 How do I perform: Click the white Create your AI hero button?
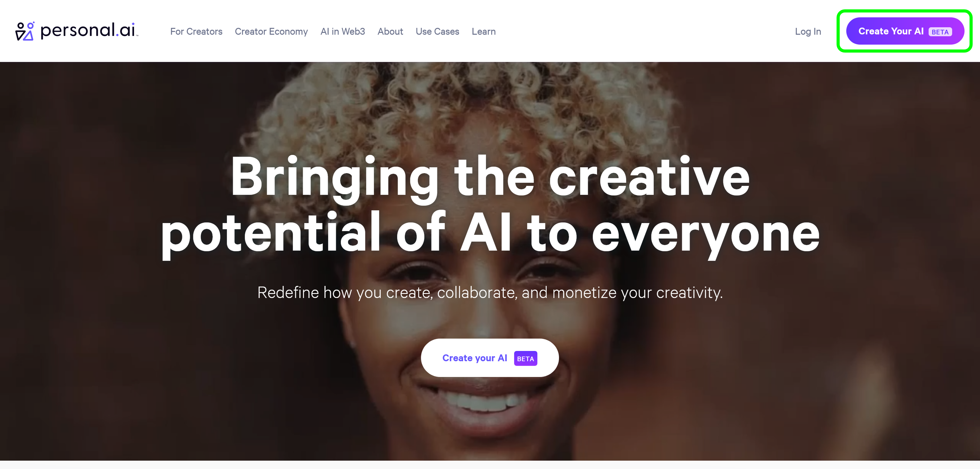pyautogui.click(x=490, y=358)
